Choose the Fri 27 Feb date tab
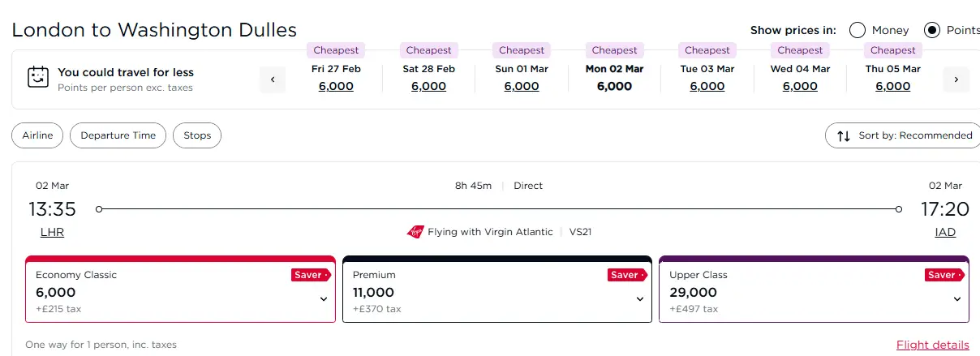Viewport: 980px width, 356px height. coord(336,78)
